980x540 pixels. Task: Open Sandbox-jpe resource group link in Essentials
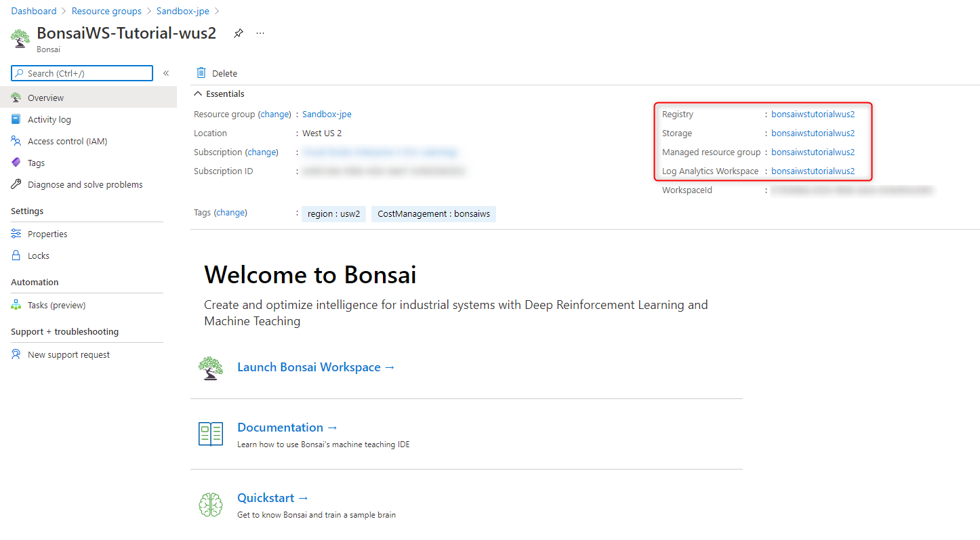click(327, 115)
